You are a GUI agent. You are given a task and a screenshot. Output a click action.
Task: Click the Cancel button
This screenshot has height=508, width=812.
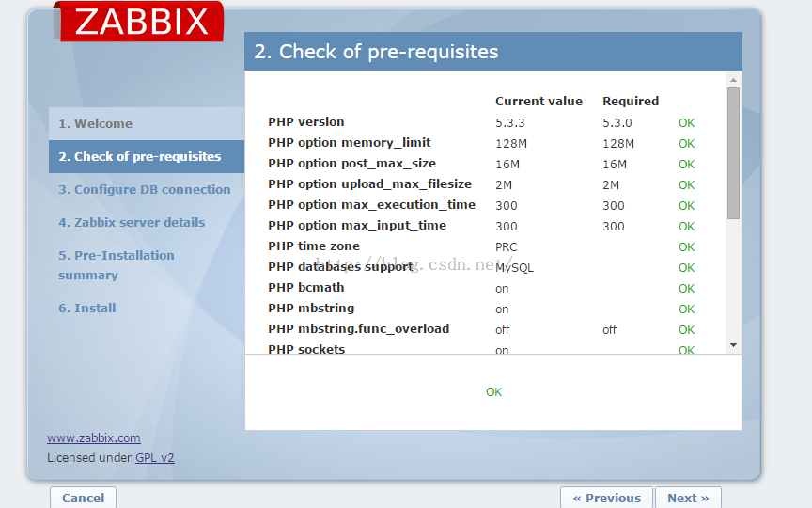pyautogui.click(x=83, y=498)
